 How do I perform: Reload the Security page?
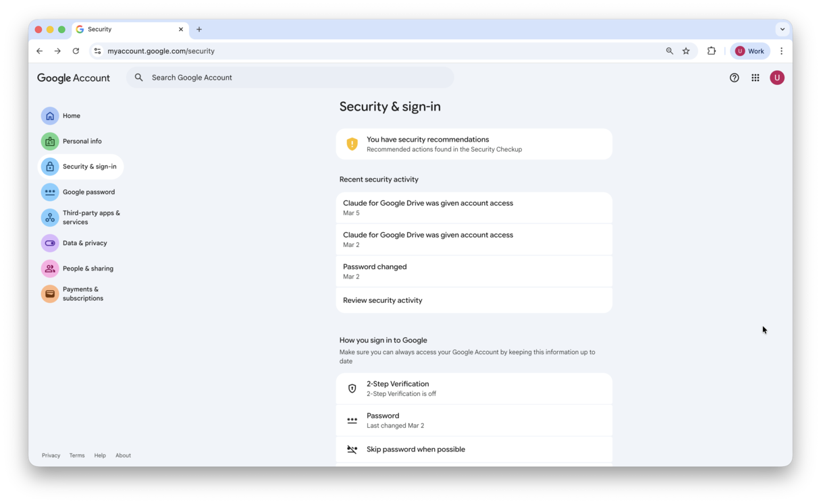76,51
